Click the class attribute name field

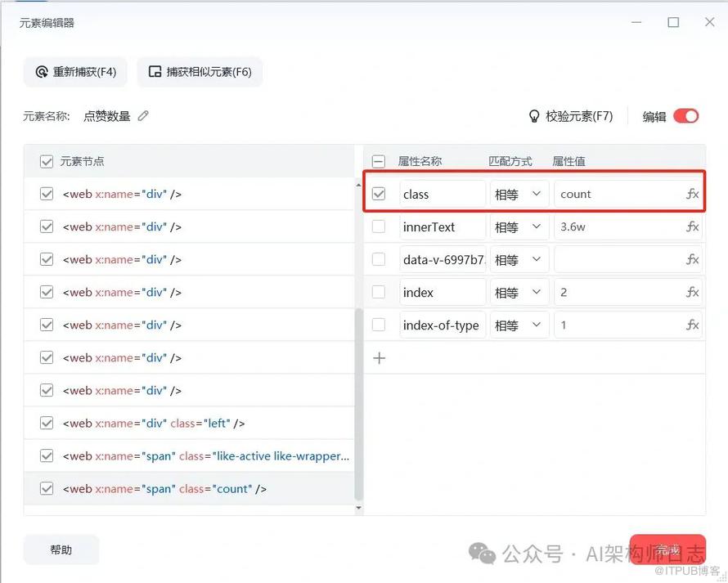click(x=443, y=194)
